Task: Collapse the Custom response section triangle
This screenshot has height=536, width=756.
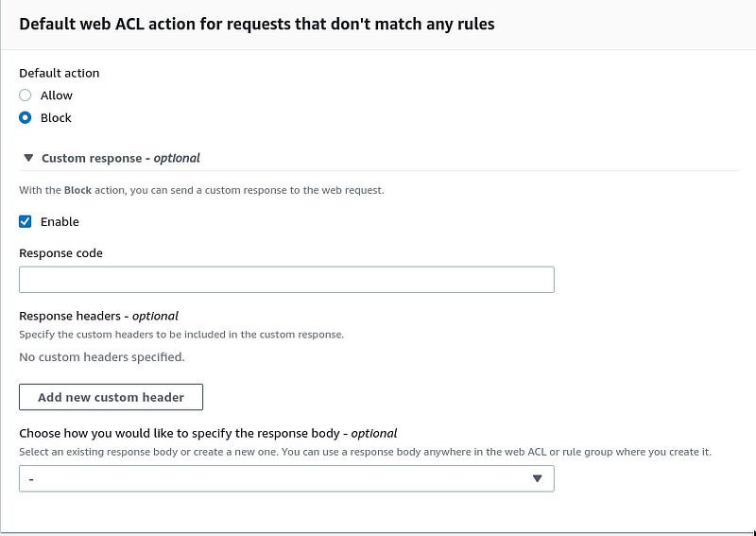Action: coord(28,158)
